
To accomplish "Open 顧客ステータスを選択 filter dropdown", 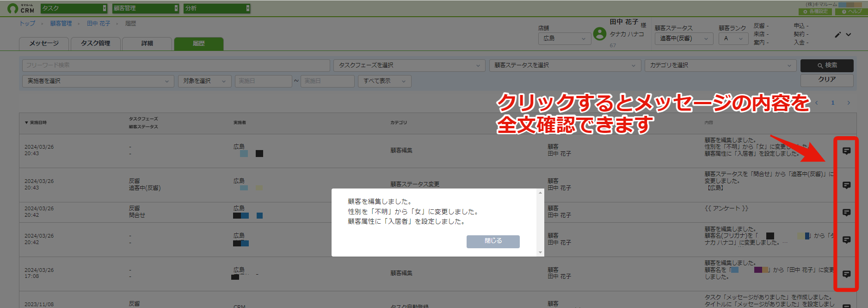I will pos(565,65).
